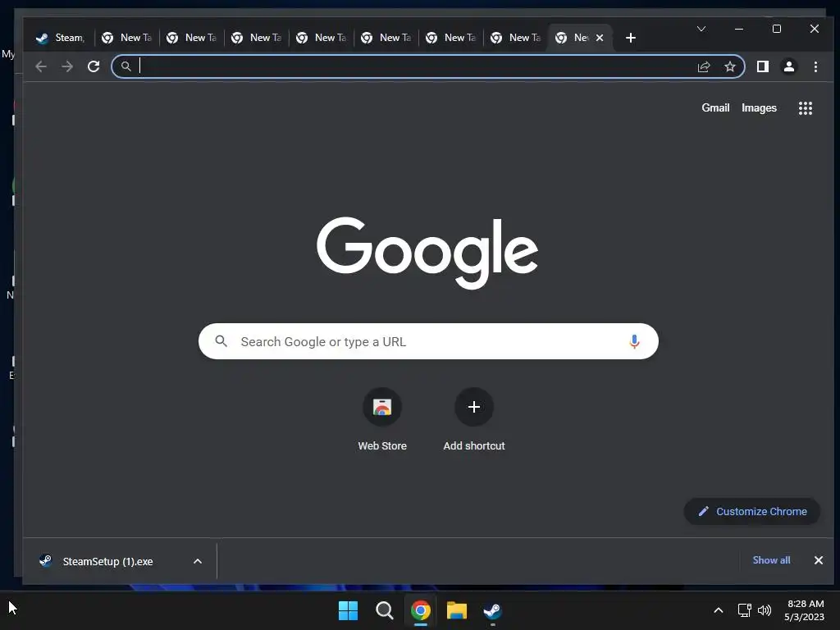Open the clock and date panel
Viewport: 840px width, 630px height.
coord(804,610)
